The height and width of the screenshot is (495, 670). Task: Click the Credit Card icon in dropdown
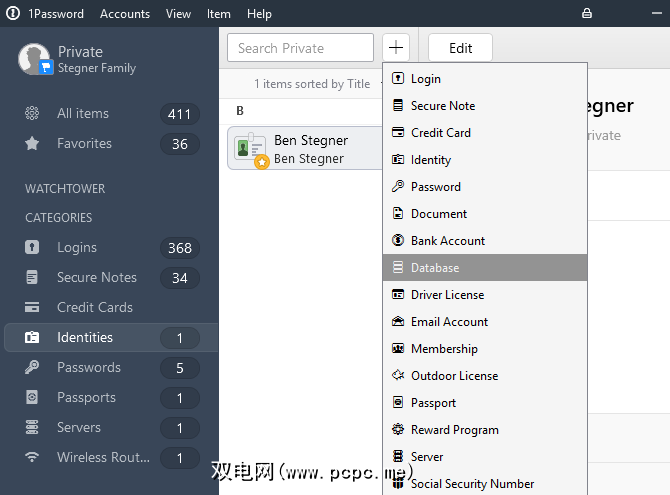click(x=398, y=132)
